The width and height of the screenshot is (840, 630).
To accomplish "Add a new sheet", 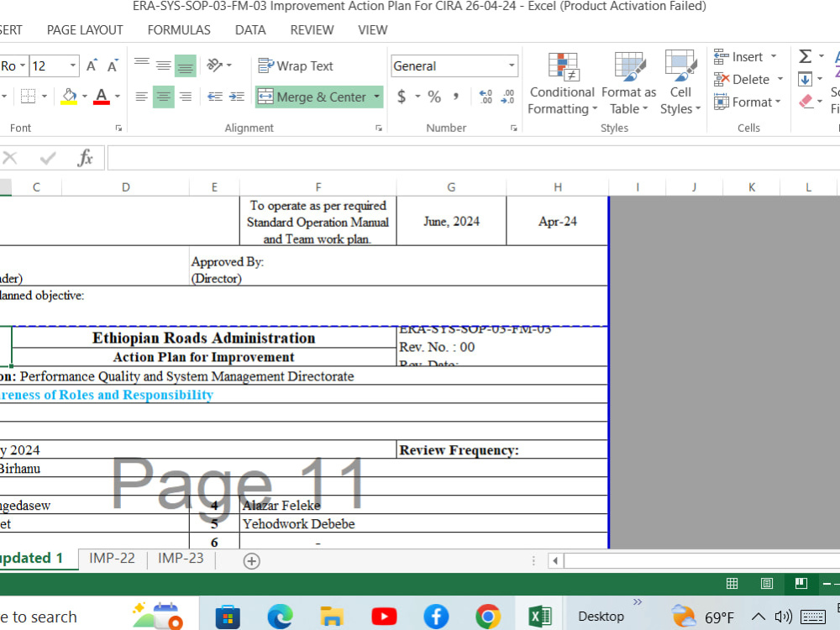I will pyautogui.click(x=252, y=561).
